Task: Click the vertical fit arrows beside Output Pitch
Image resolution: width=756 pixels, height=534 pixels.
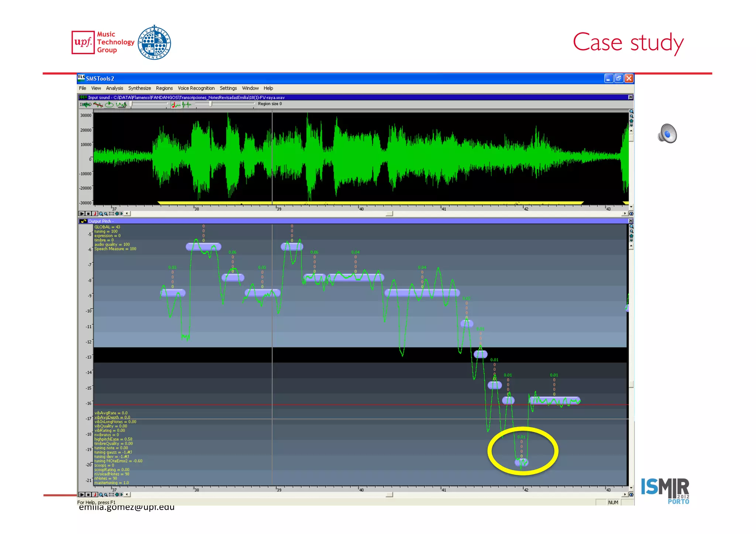Action: 631,238
